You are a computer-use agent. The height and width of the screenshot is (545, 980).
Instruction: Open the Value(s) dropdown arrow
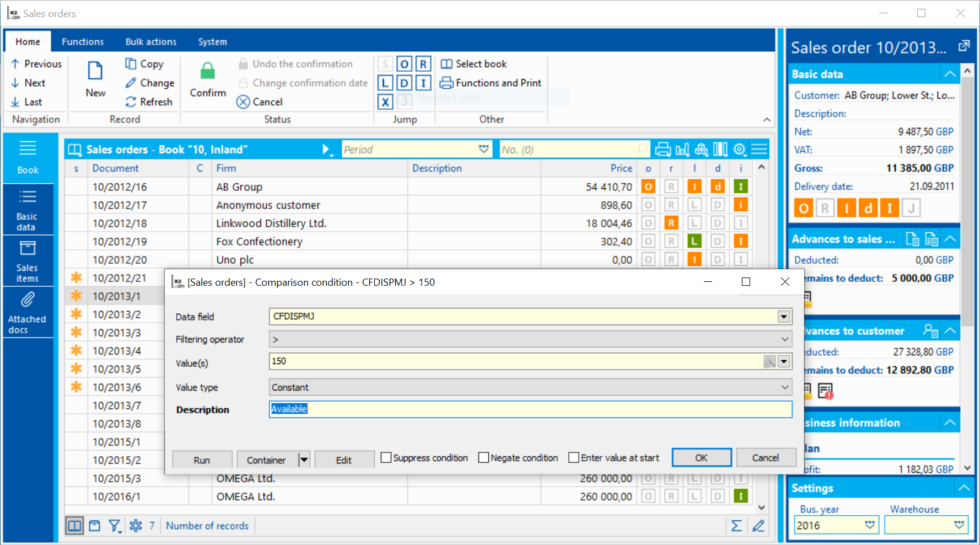784,362
